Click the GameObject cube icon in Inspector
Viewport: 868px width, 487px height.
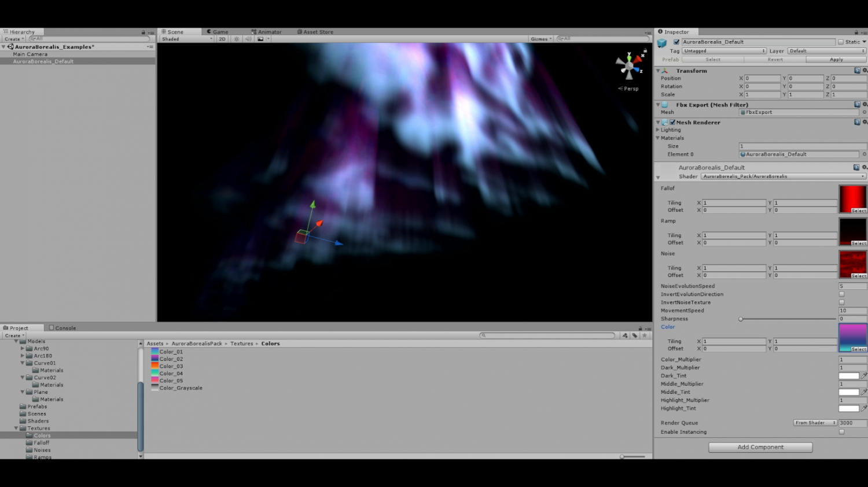tap(662, 43)
